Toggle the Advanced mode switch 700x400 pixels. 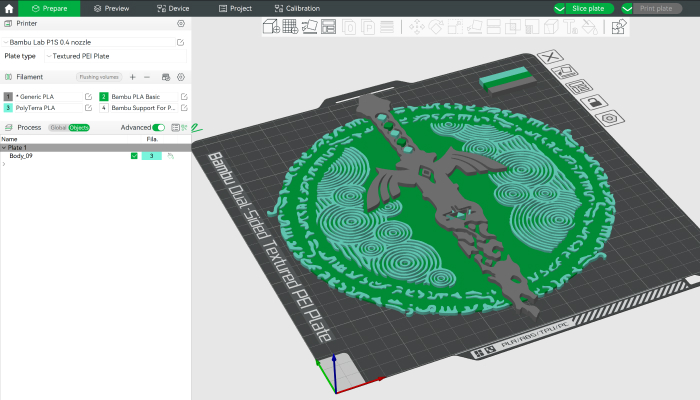coord(158,128)
